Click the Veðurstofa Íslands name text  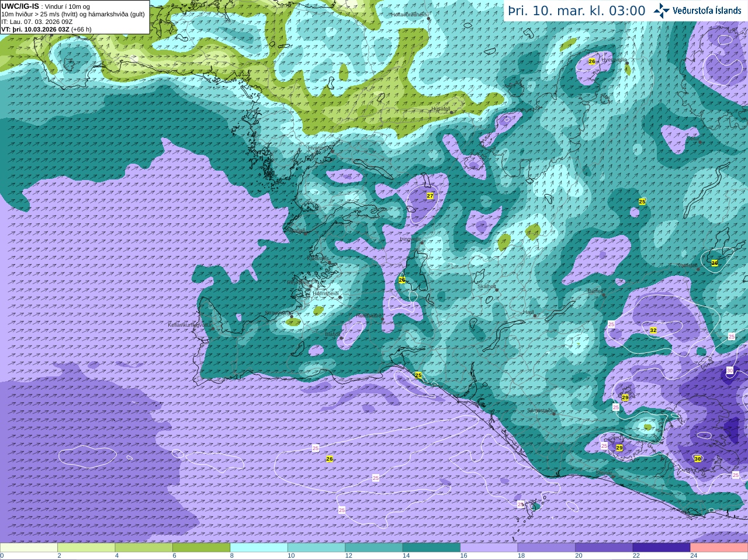click(x=707, y=11)
